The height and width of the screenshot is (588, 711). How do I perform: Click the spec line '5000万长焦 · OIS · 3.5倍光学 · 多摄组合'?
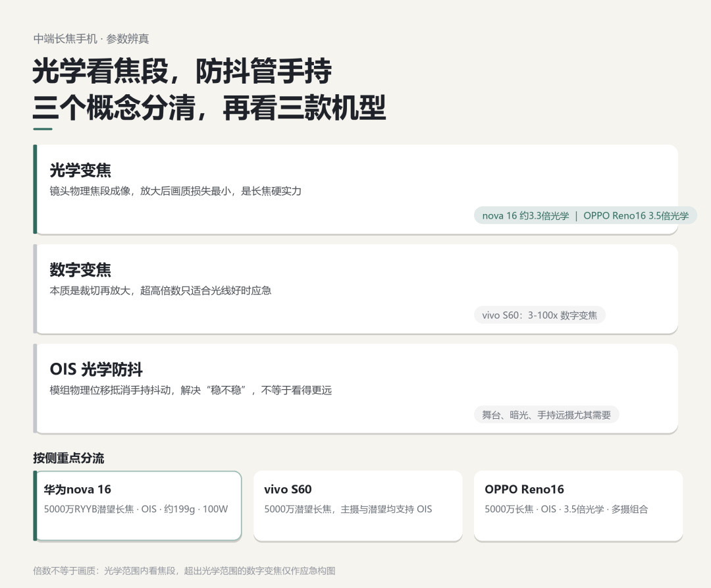[566, 509]
